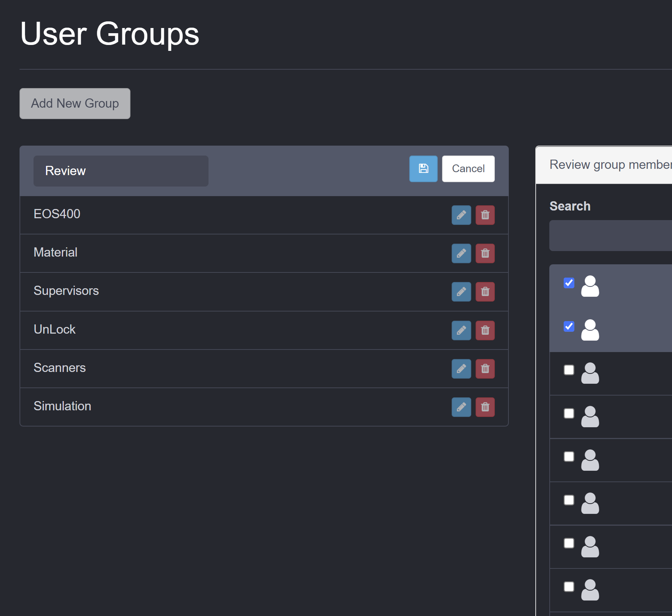Delete the Supervisors group
Viewport: 672px width, 616px height.
tap(485, 292)
